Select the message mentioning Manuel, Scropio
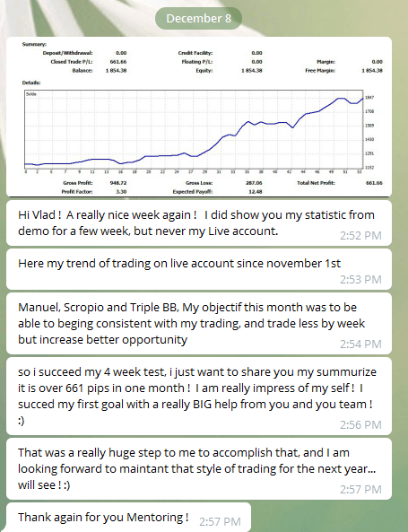408x532 pixels. [199, 323]
